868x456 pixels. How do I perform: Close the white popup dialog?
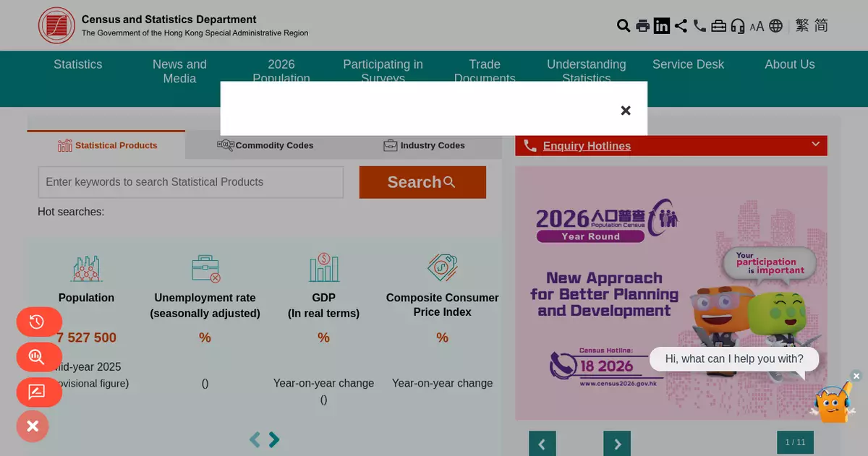click(626, 111)
